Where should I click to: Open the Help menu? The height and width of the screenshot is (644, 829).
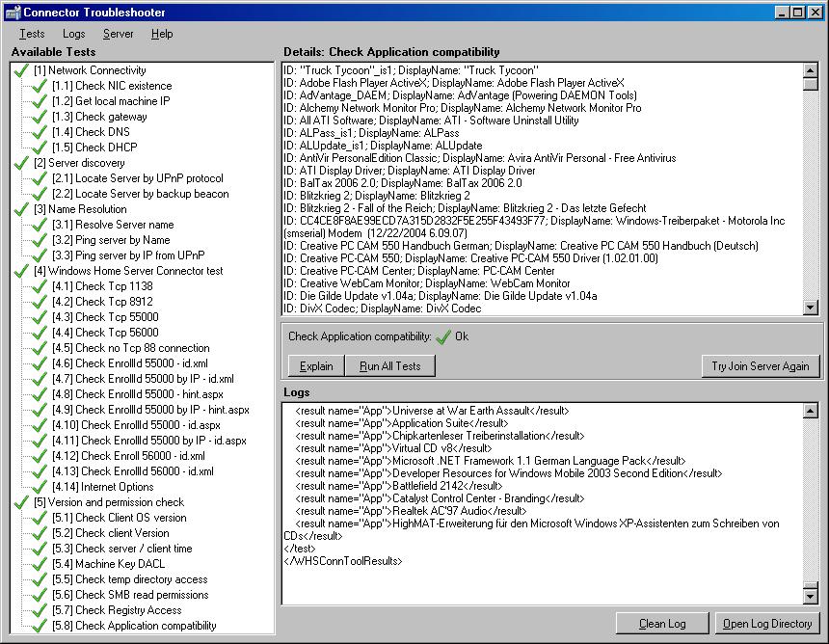(x=162, y=34)
